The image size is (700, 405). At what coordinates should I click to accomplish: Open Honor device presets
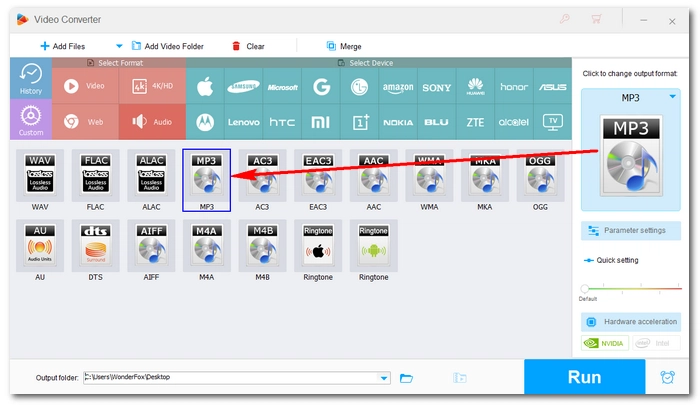[x=514, y=86]
